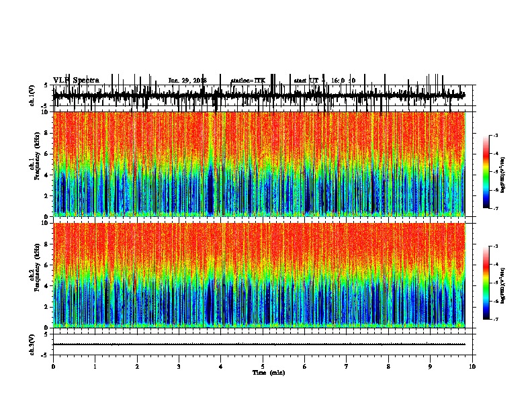
Task: Click the time axis tick label "5"
Action: [x=263, y=367]
